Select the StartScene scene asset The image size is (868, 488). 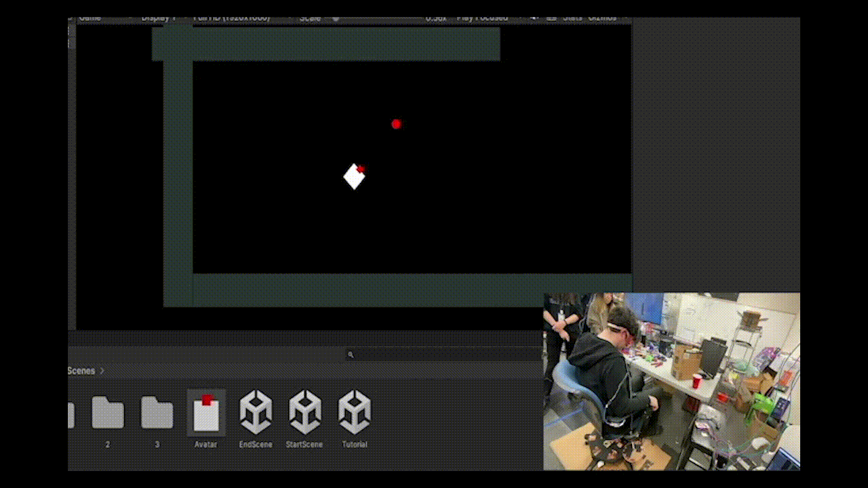[305, 412]
